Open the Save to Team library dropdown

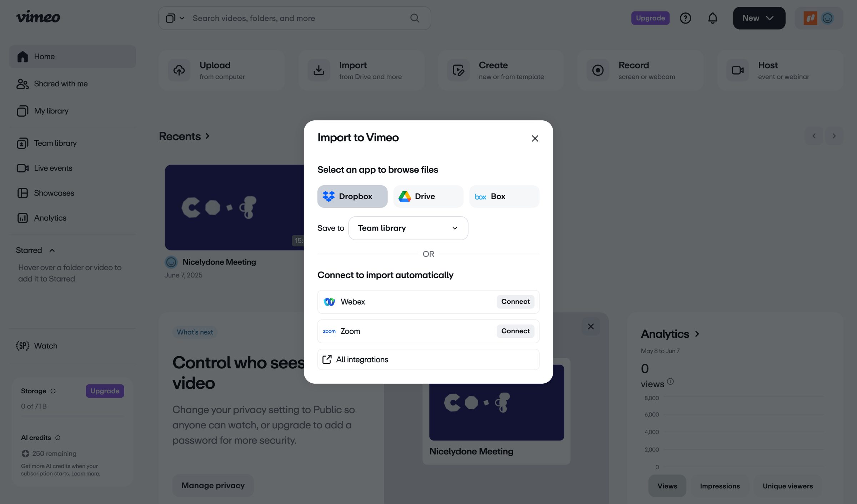pyautogui.click(x=408, y=228)
